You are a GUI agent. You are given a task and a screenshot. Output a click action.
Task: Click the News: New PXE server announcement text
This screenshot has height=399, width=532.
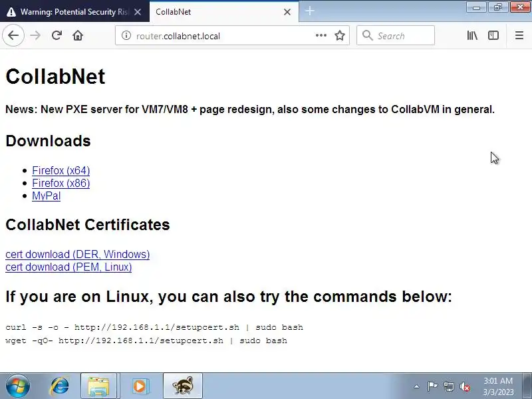250,109
